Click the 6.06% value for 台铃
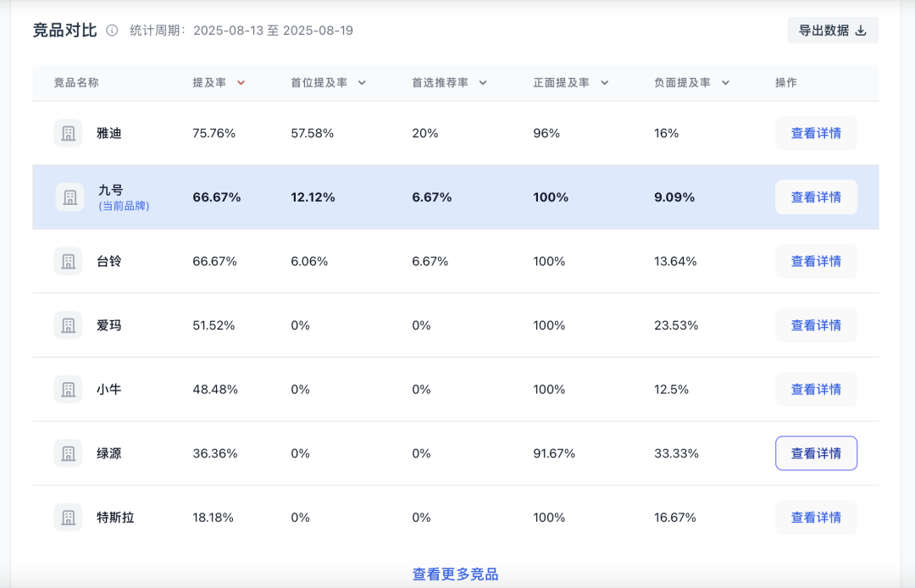Image resolution: width=915 pixels, height=588 pixels. coord(309,261)
